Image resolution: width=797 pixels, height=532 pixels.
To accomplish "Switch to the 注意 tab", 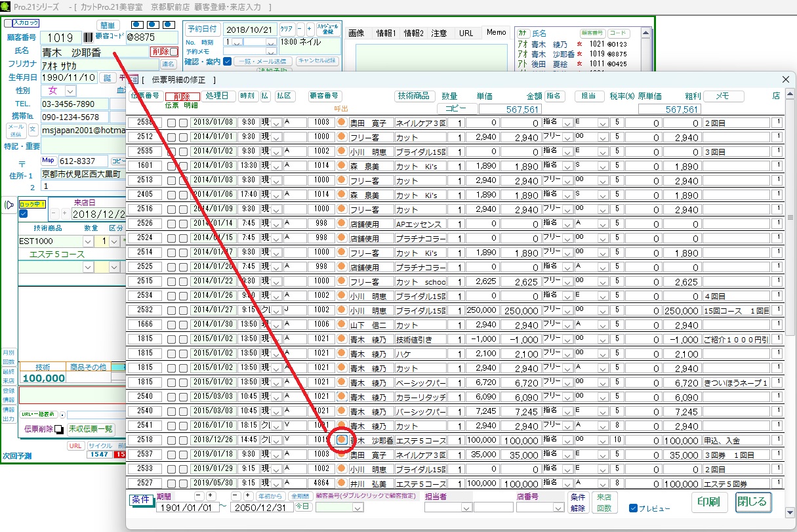I will point(439,33).
